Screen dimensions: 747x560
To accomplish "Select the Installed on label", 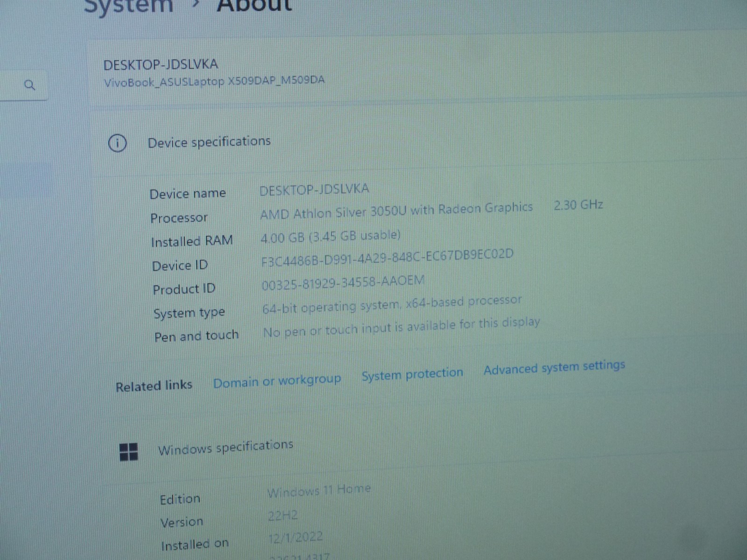I will click(x=195, y=545).
